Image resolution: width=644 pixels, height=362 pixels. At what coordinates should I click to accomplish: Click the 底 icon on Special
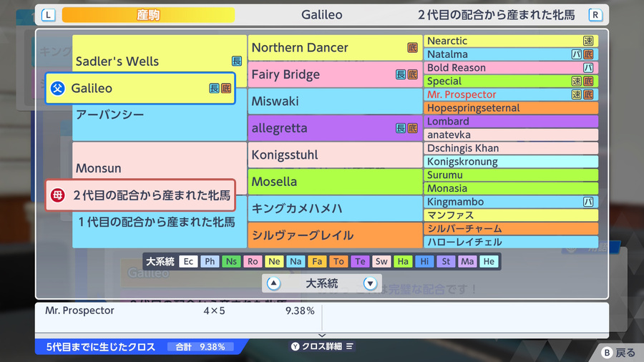coord(588,82)
